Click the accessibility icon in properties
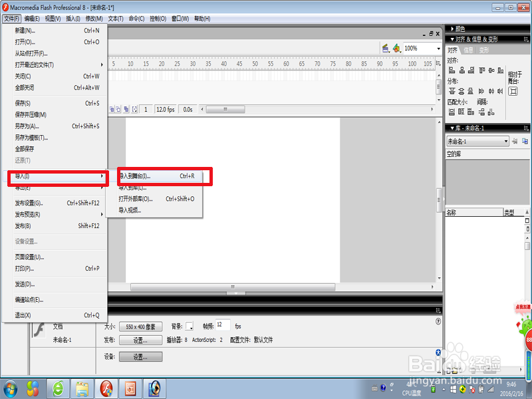 click(438, 352)
